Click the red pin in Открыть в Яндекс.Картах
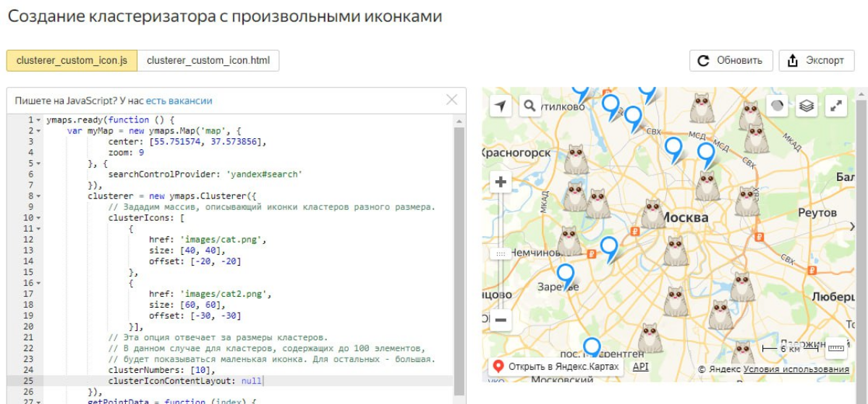The image size is (868, 404). [498, 367]
